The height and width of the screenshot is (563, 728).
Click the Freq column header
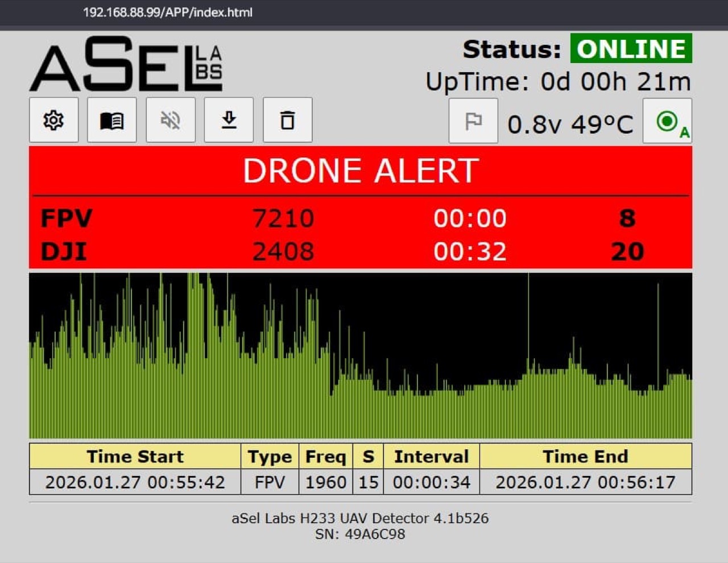tap(326, 456)
